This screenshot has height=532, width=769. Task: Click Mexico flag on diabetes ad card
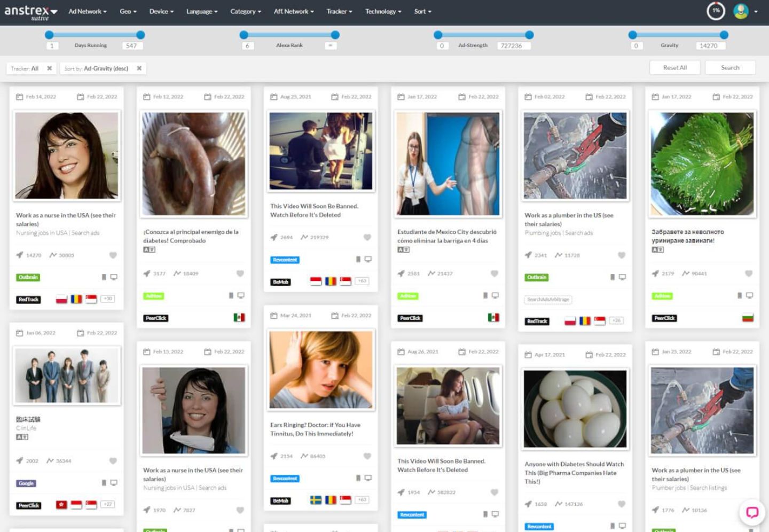tap(239, 318)
